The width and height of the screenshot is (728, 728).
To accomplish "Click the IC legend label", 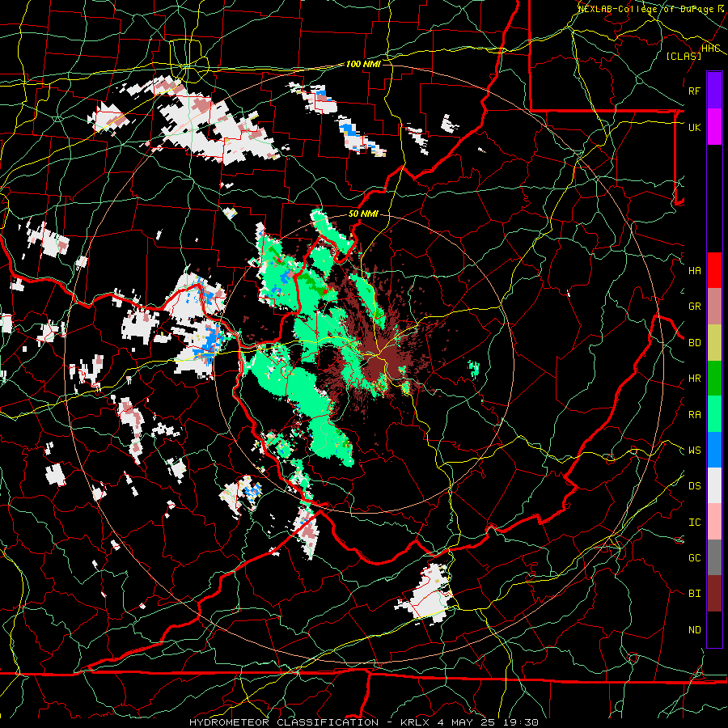I will pyautogui.click(x=694, y=523).
